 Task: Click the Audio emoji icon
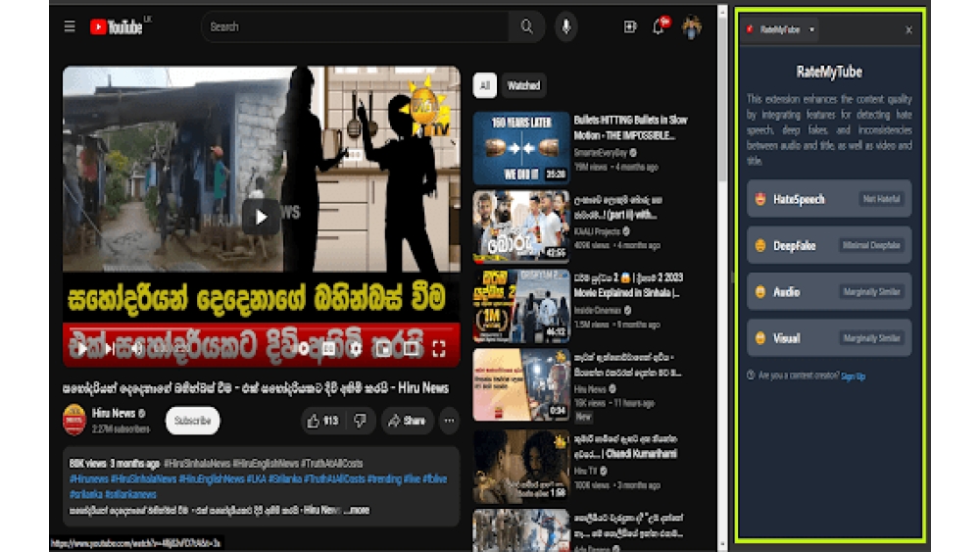760,292
